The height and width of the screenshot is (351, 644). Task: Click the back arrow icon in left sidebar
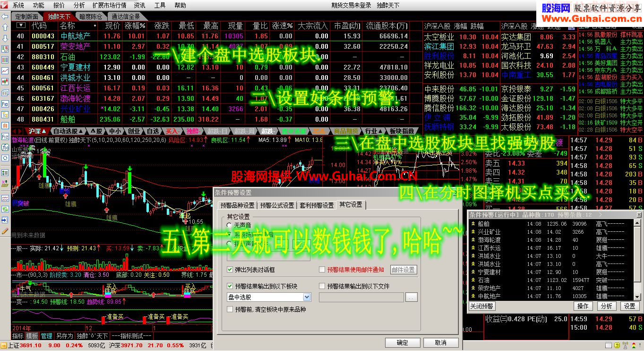point(5,17)
